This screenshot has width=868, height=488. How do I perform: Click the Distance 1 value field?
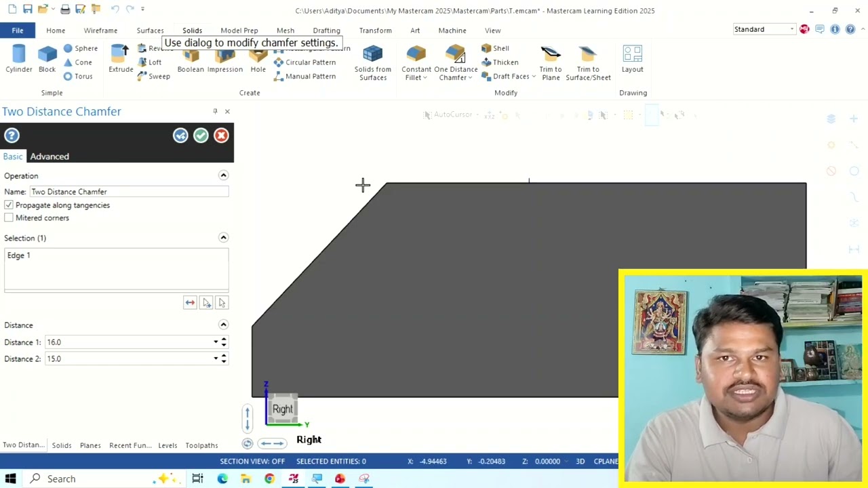point(129,342)
